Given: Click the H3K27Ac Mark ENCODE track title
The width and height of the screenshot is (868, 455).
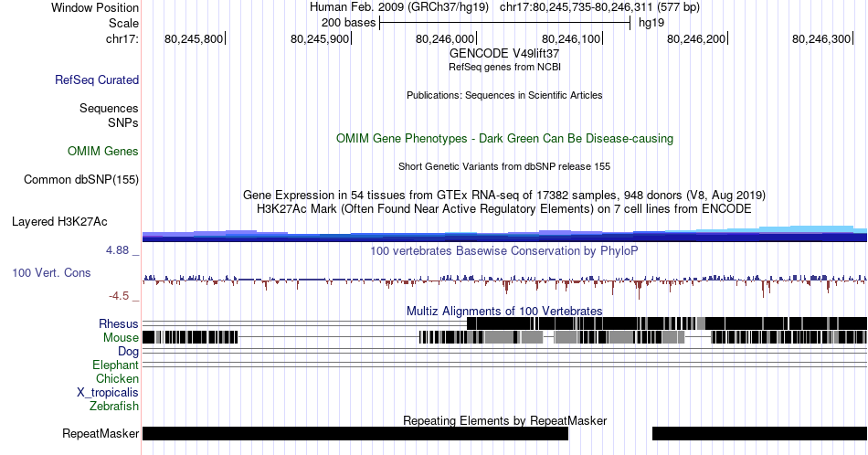Looking at the screenshot, I should (504, 208).
